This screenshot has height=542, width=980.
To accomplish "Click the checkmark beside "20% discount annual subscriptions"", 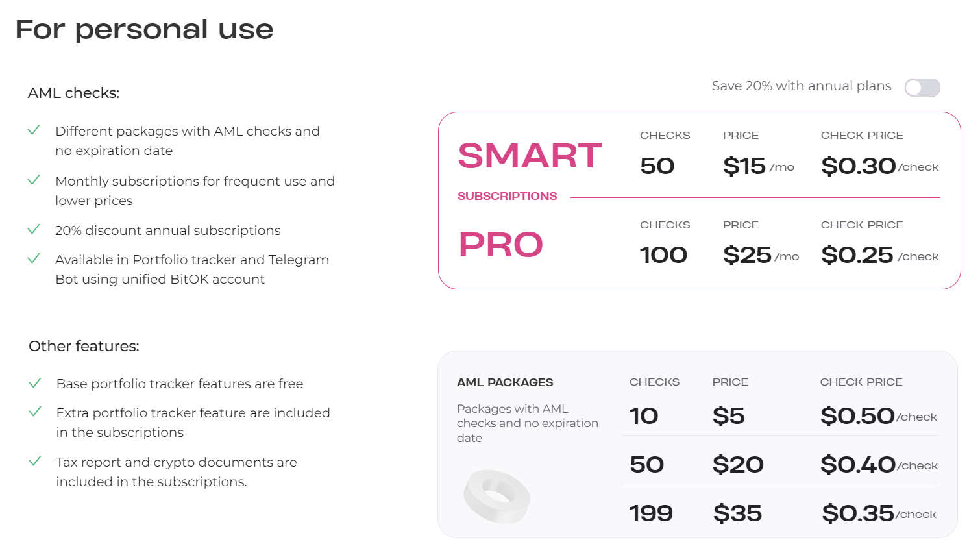I will point(34,230).
